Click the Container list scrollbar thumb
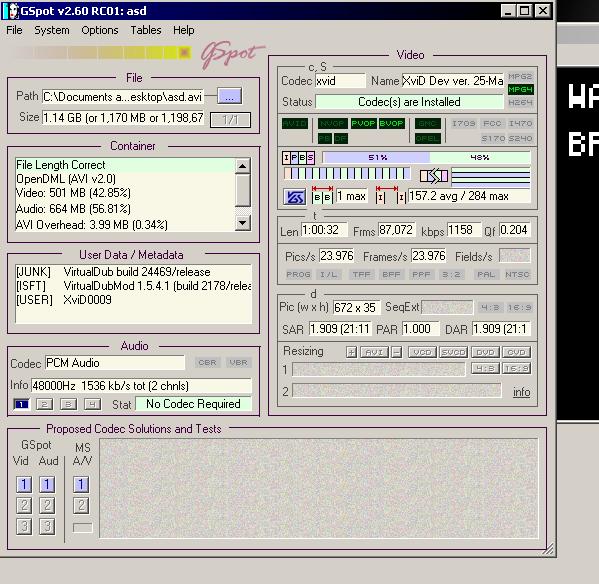The width and height of the screenshot is (599, 584). 243,191
